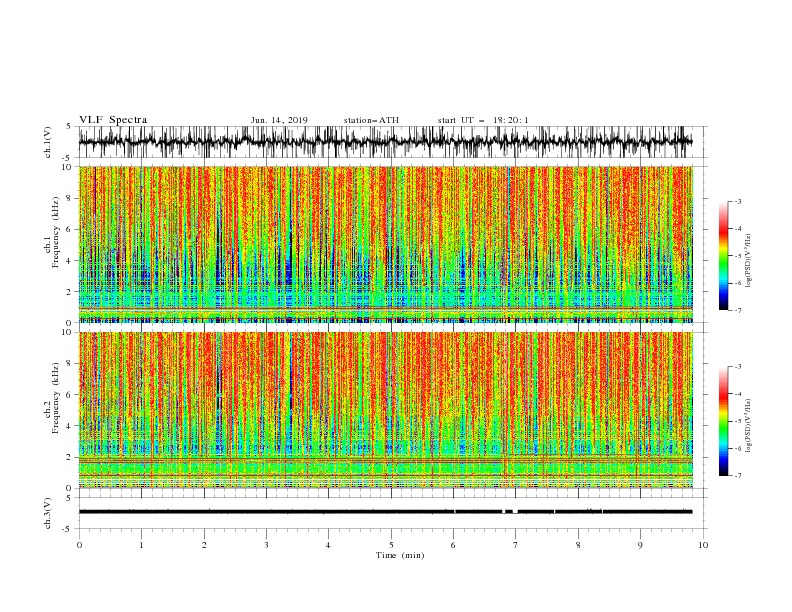The width and height of the screenshot is (792, 612).
Task: Click the "ch.3(V)" axis label
Action: click(x=48, y=513)
